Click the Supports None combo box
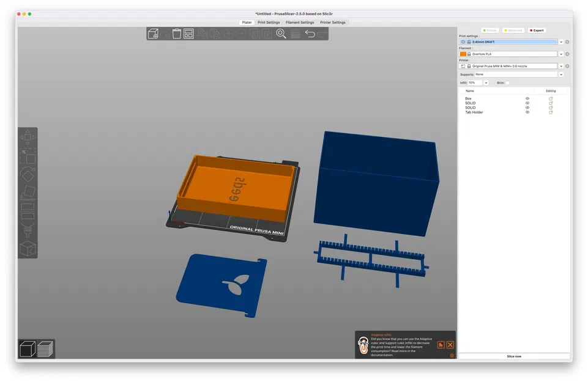The height and width of the screenshot is (382, 588). pos(516,74)
